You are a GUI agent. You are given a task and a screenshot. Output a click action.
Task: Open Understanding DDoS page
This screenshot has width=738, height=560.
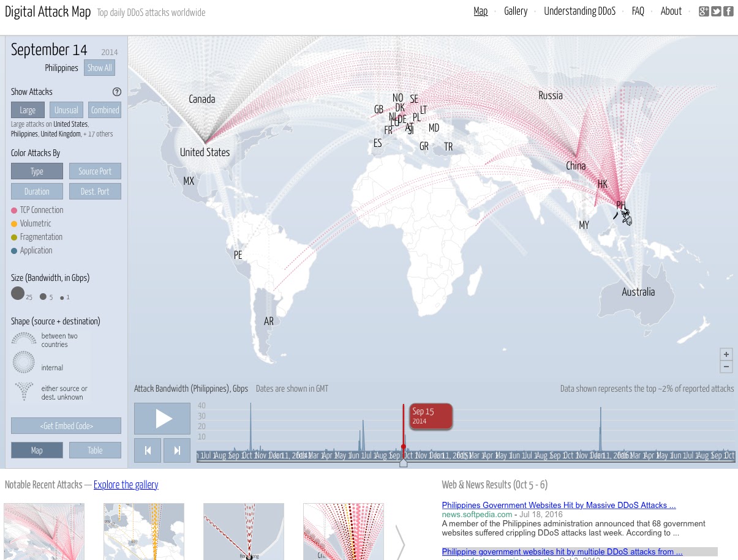pyautogui.click(x=579, y=11)
